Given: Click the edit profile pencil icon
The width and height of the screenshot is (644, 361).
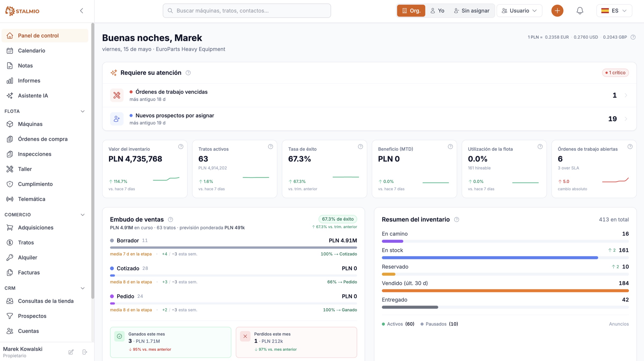Looking at the screenshot, I should pyautogui.click(x=71, y=352).
